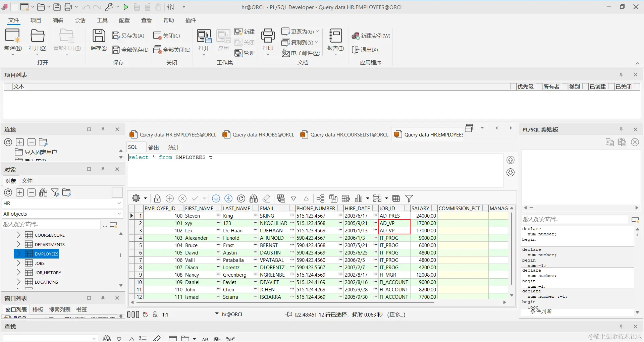The image size is (644, 342).
Task: Refresh the grid with circular arrow icon
Action: pyautogui.click(x=241, y=198)
